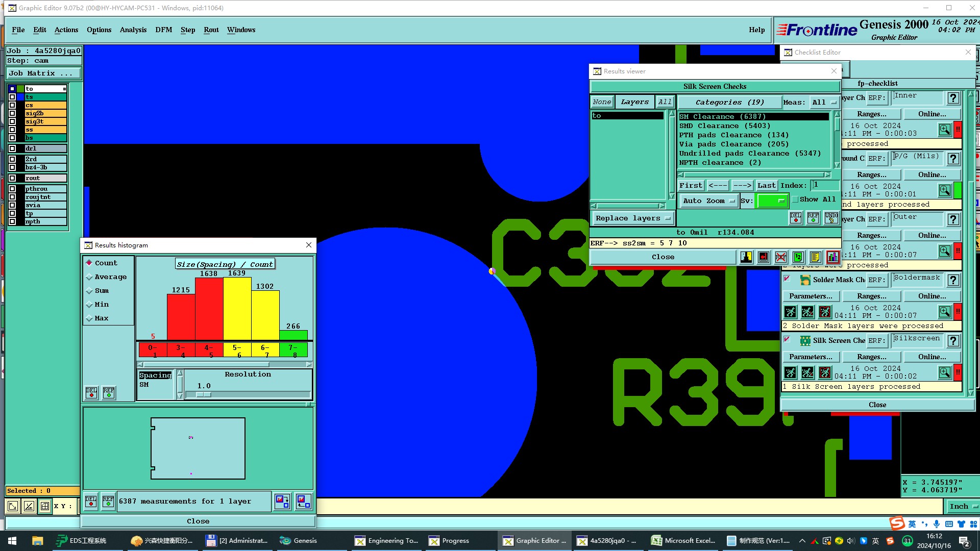The height and width of the screenshot is (551, 980).
Task: Click the DEL icon in Results viewer
Action: point(796,218)
